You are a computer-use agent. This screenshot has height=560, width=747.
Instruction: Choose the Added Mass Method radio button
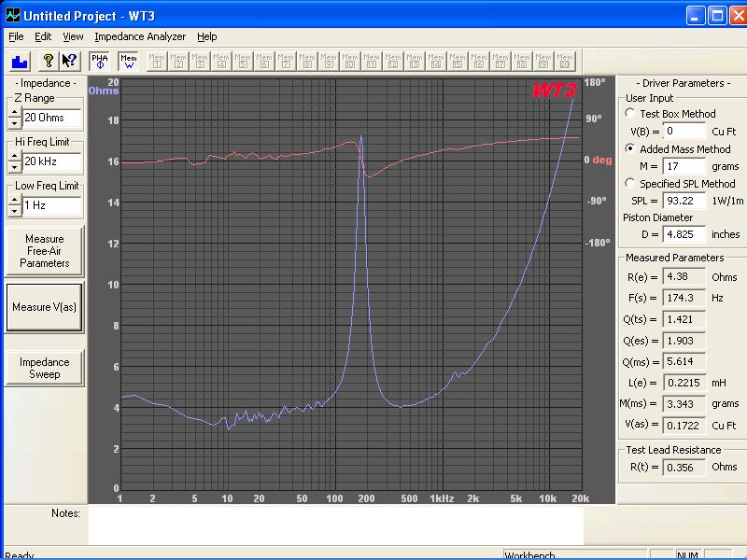pos(630,148)
